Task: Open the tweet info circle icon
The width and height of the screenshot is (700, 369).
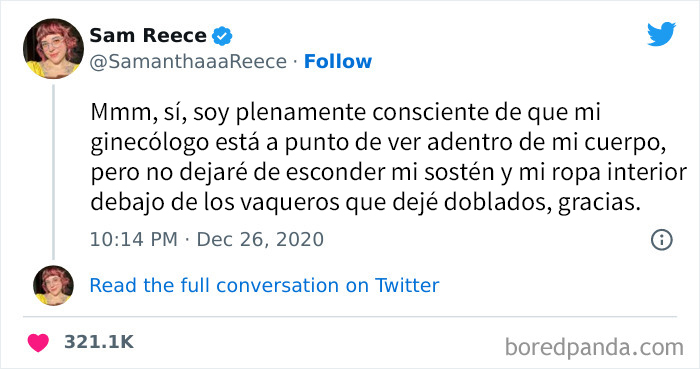Action: pos(662,240)
